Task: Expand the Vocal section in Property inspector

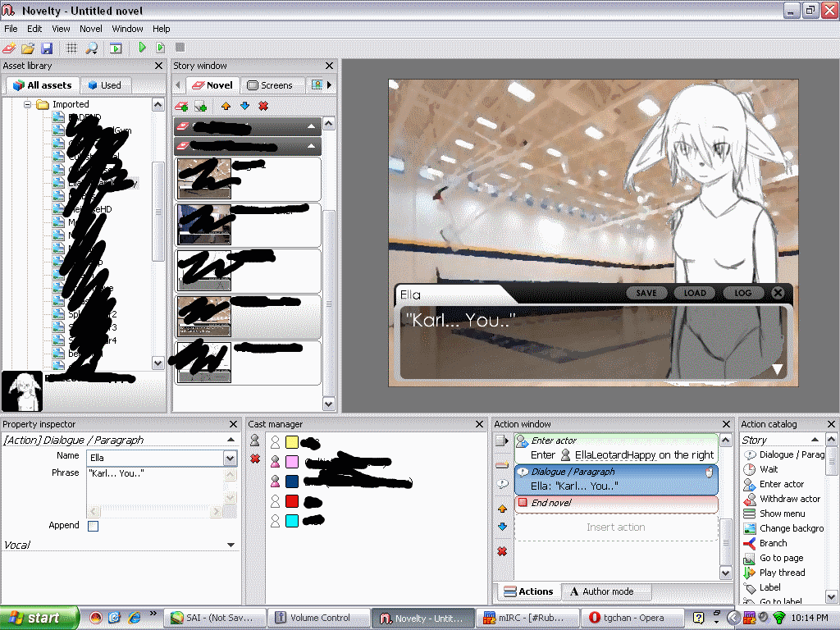Action: point(231,545)
